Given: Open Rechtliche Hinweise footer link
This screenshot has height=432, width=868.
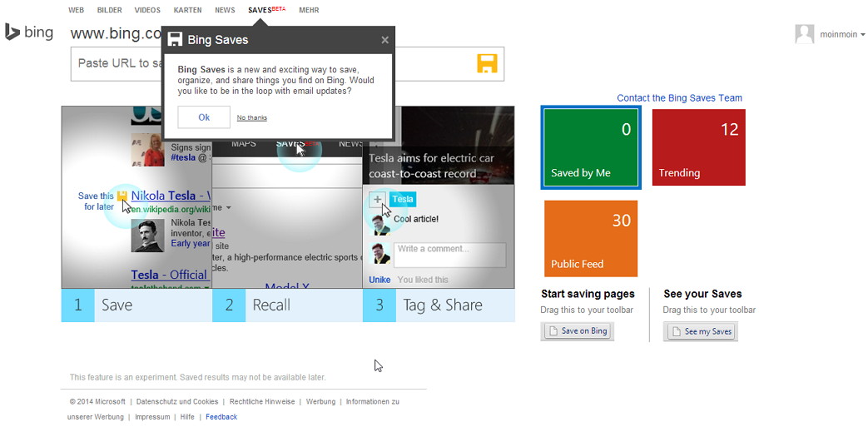Looking at the screenshot, I should [262, 401].
